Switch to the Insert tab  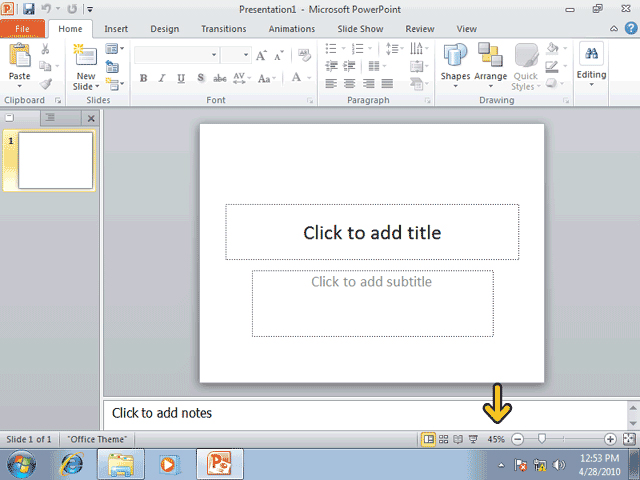(x=116, y=29)
